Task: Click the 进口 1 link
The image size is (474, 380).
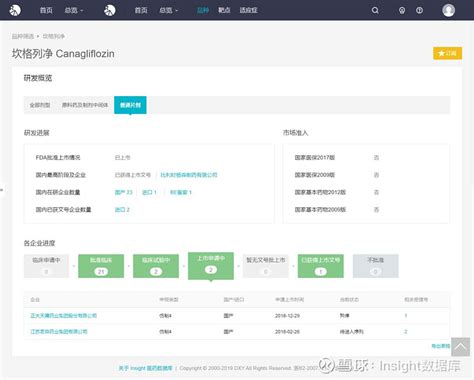Action: click(x=149, y=192)
